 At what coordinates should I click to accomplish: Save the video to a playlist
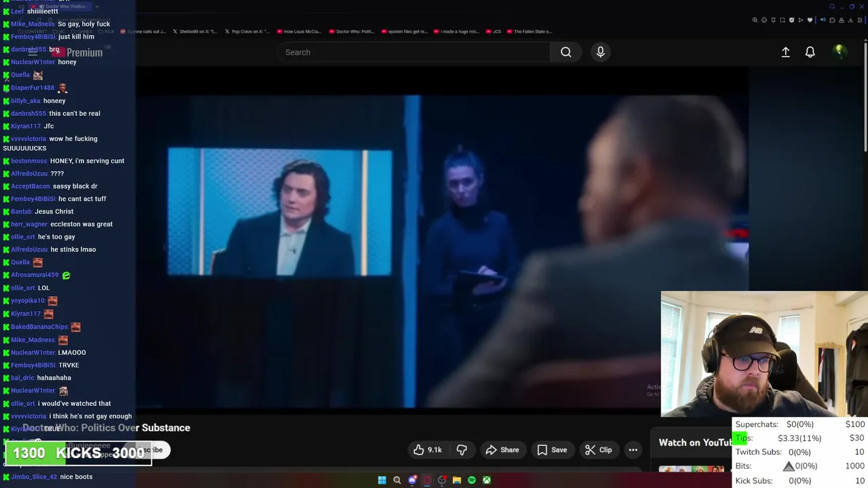tap(552, 450)
